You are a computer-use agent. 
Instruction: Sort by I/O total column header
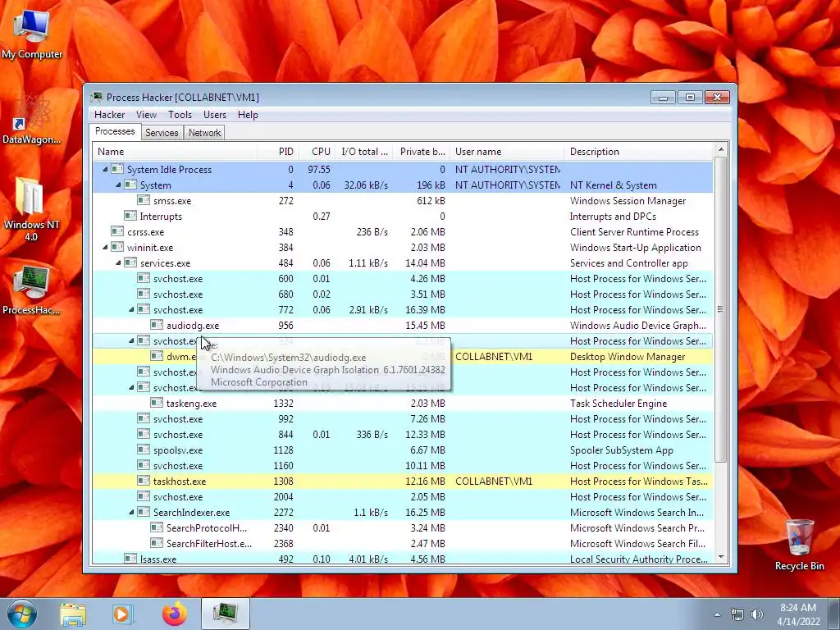tap(364, 152)
